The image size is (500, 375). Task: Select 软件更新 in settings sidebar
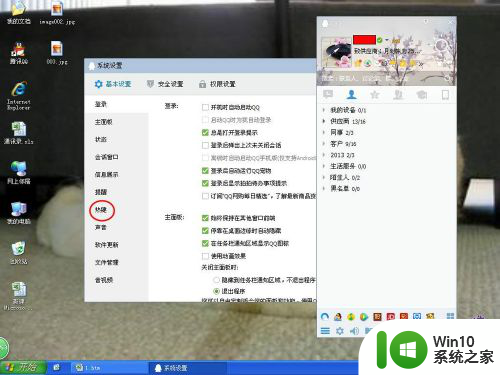point(106,245)
